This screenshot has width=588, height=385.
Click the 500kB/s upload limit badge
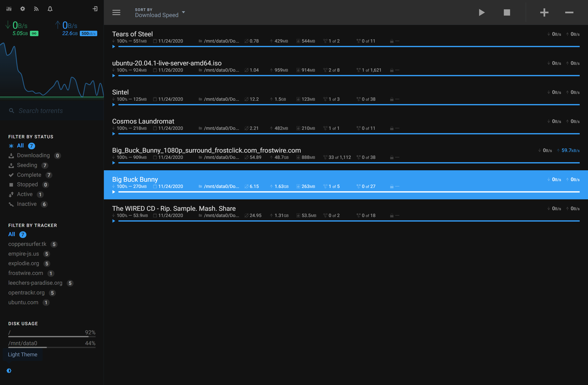point(88,33)
